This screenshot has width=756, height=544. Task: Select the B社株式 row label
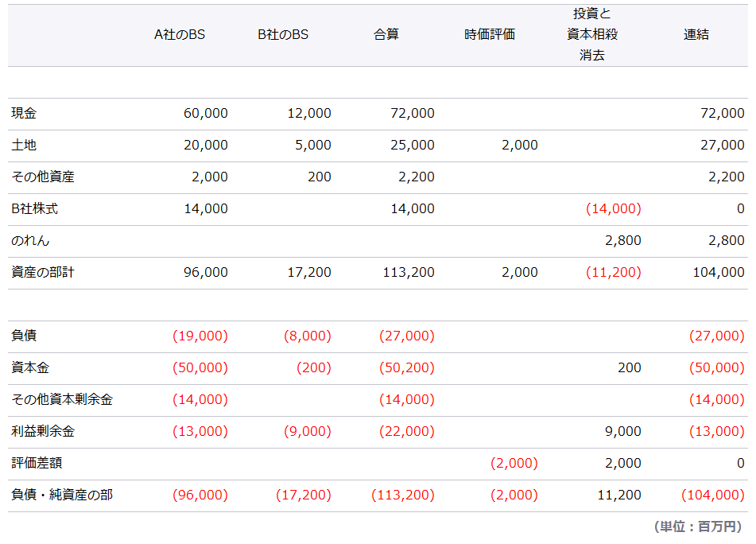[x=35, y=209]
